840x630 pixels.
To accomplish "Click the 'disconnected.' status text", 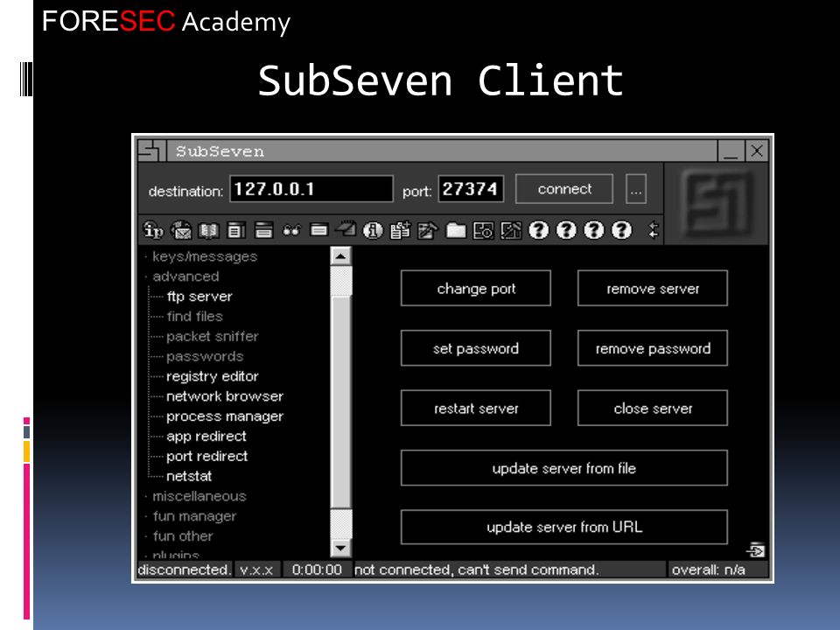I will tap(185, 570).
